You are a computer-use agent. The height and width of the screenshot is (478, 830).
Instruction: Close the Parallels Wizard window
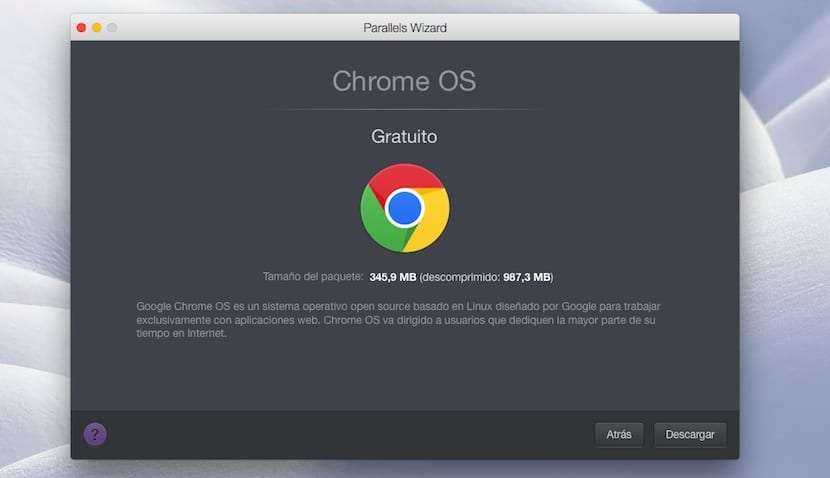[x=81, y=27]
